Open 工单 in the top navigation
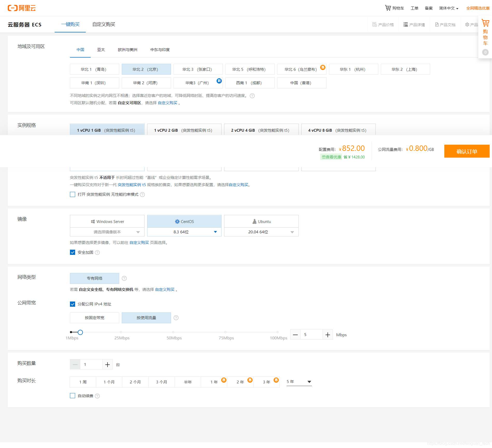The image size is (492, 448). pyautogui.click(x=415, y=8)
